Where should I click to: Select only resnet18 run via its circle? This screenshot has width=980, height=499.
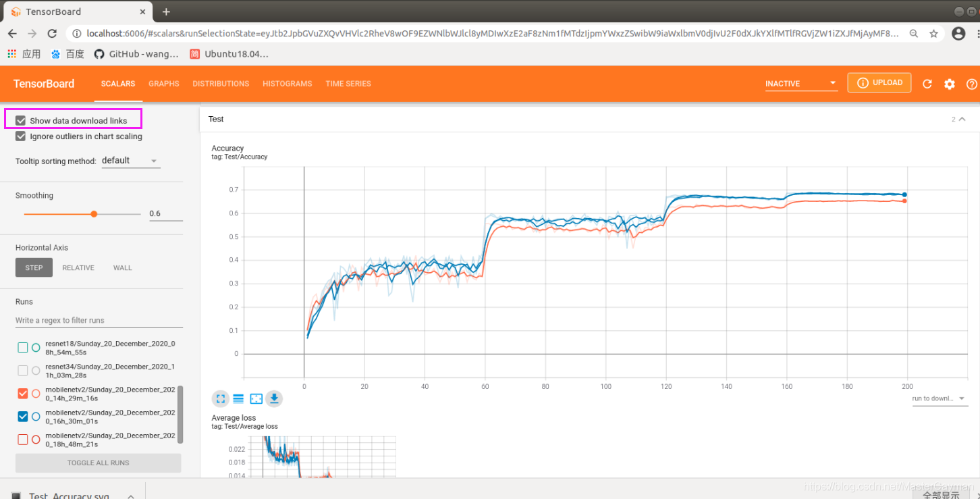(x=36, y=348)
